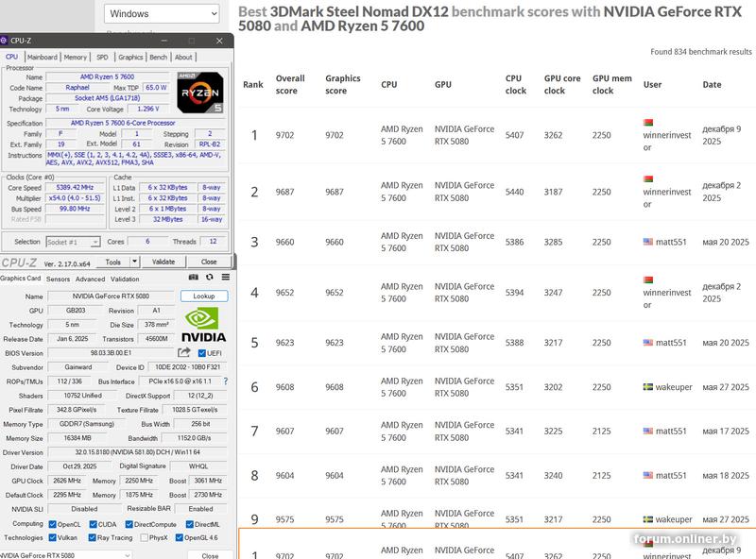Select the CPU tab in CPU-Z
Viewport: 756px width, 559px height.
[x=11, y=57]
